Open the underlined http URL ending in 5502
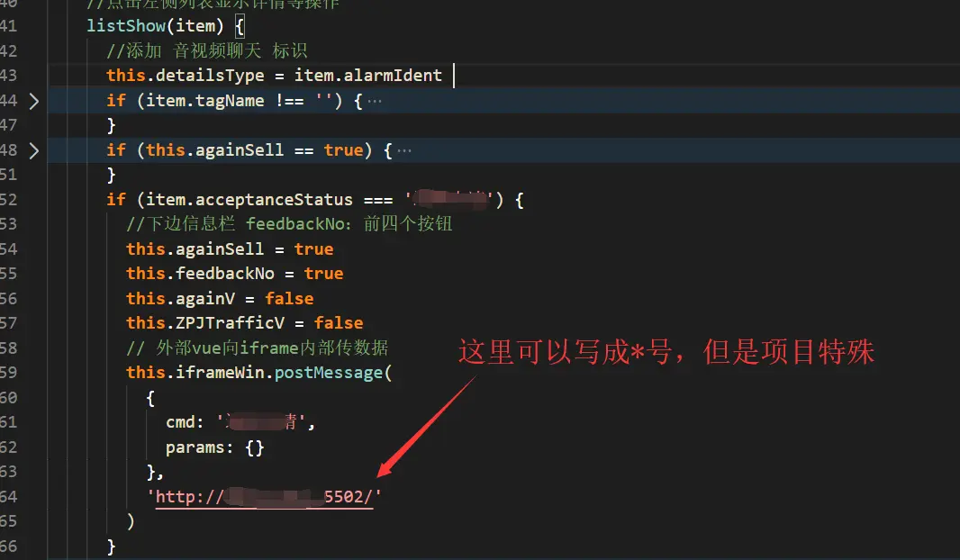 click(x=264, y=497)
